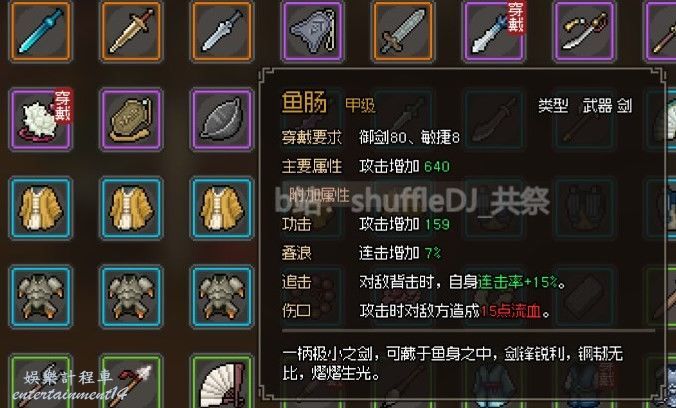Image resolution: width=676 pixels, height=408 pixels.
Task: Pick the leftmost yellow robe
Action: [x=41, y=208]
